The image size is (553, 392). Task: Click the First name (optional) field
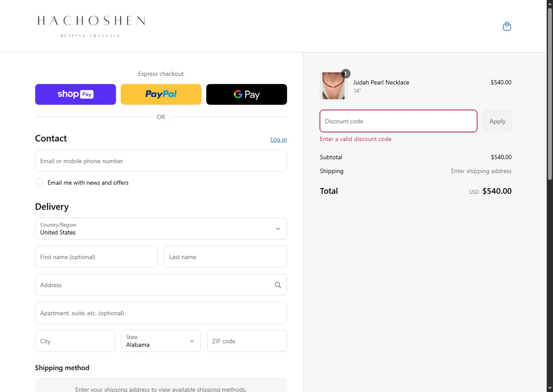pyautogui.click(x=97, y=257)
